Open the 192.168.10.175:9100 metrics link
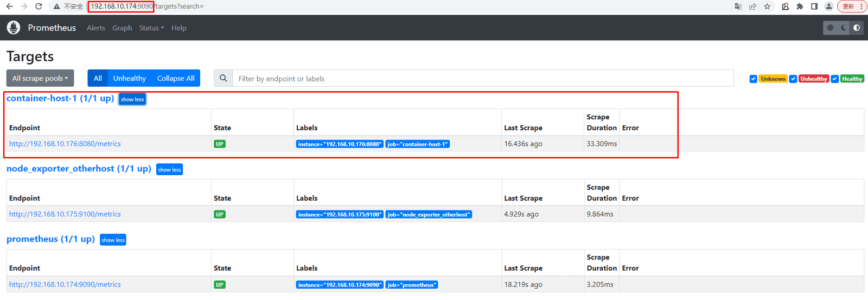This screenshot has height=300, width=868. pyautogui.click(x=65, y=214)
